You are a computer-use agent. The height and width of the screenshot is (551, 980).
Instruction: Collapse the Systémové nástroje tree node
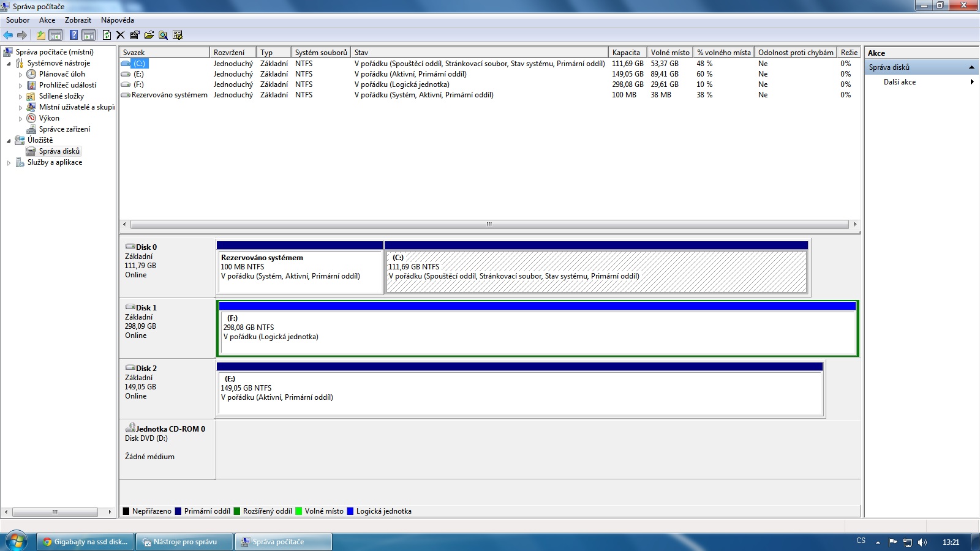(9, 63)
